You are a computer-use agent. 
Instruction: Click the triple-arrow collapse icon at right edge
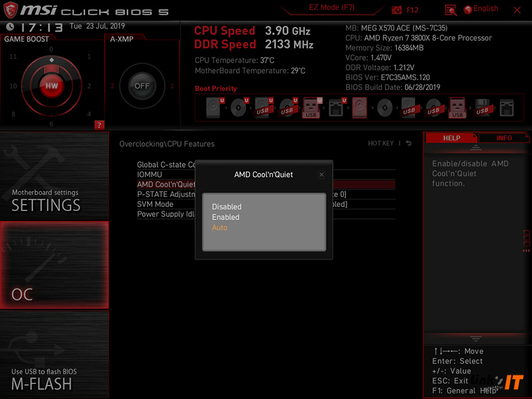click(x=526, y=251)
